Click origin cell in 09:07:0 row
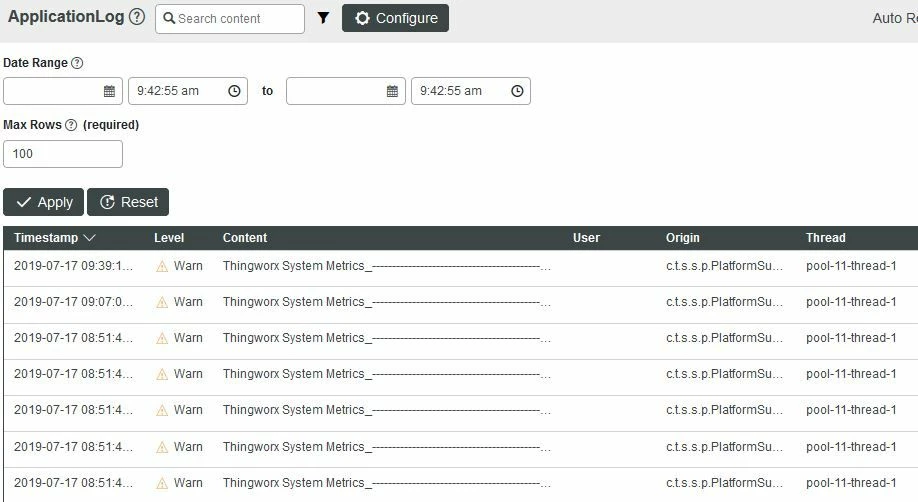The height and width of the screenshot is (502, 918). tap(724, 302)
